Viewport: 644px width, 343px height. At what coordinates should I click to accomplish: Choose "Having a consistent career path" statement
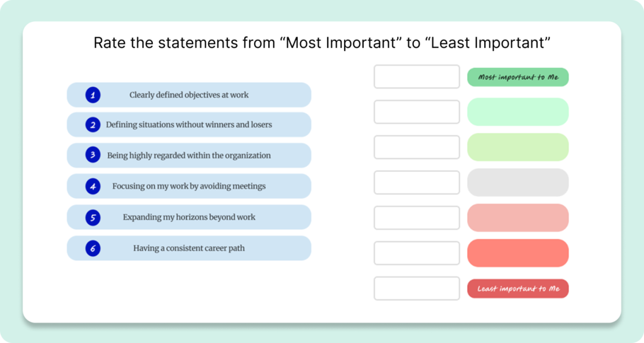(189, 248)
